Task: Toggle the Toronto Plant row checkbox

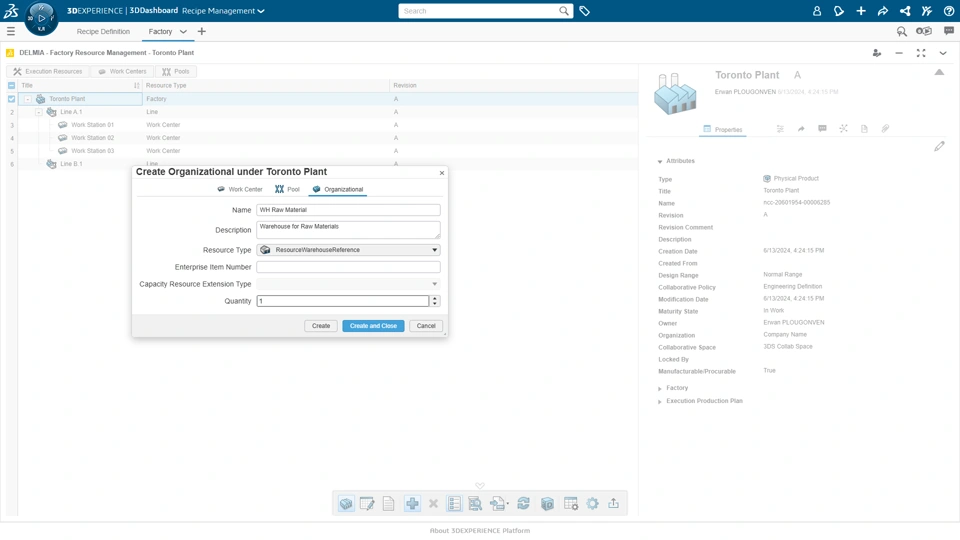Action: [x=12, y=99]
